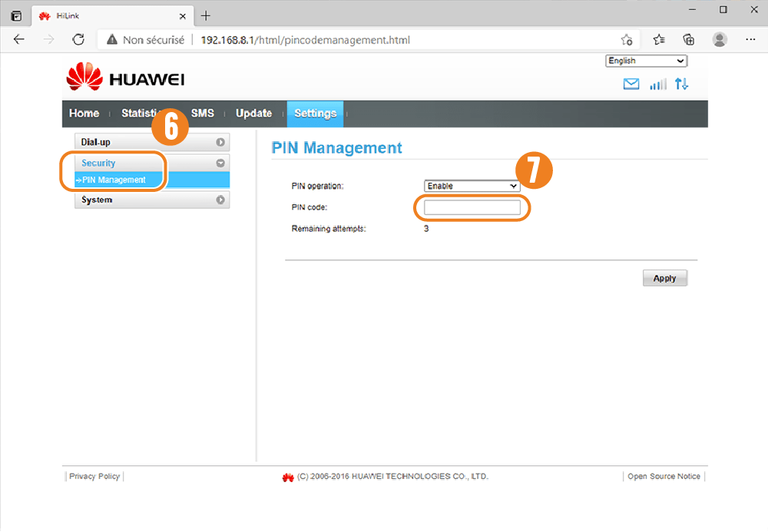Open the Update tab
The image size is (768, 532).
[253, 114]
